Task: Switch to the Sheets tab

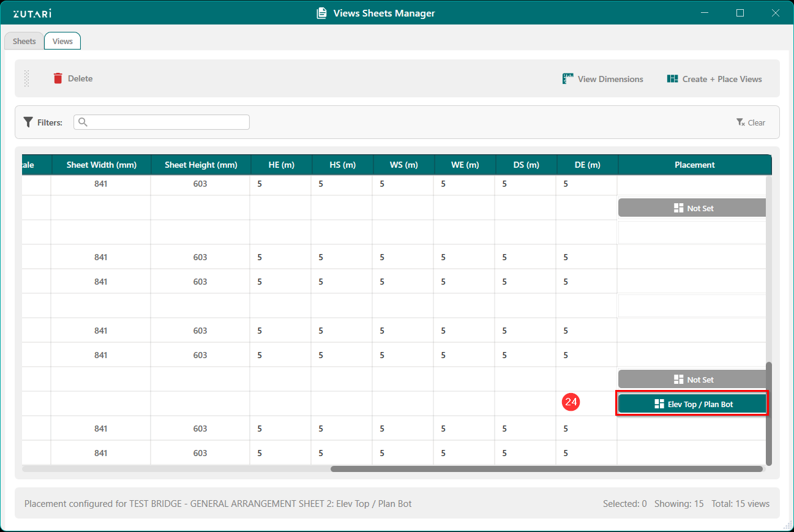Action: [x=24, y=41]
